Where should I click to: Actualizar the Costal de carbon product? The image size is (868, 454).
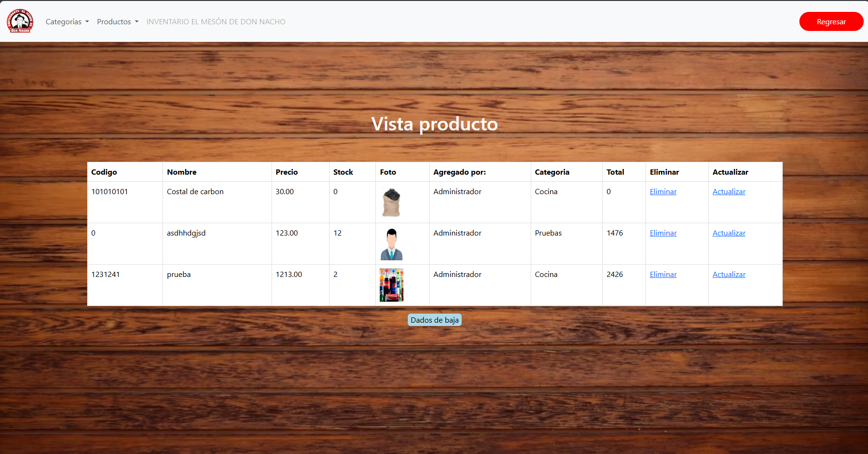click(x=728, y=192)
